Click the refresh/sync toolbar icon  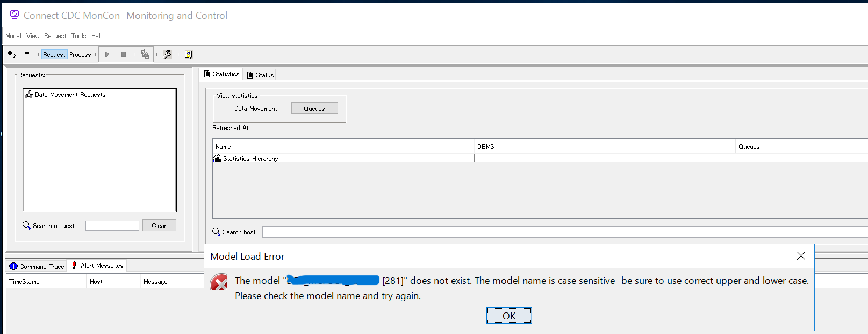point(145,54)
